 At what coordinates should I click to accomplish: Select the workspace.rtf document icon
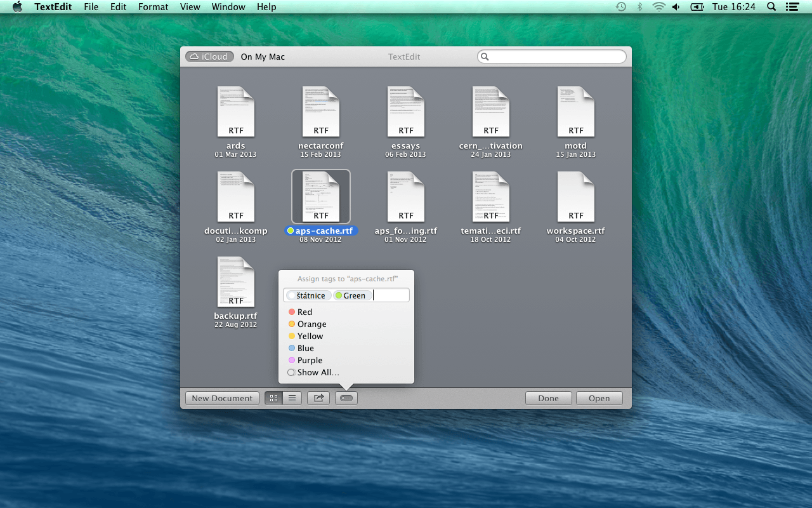pyautogui.click(x=576, y=197)
